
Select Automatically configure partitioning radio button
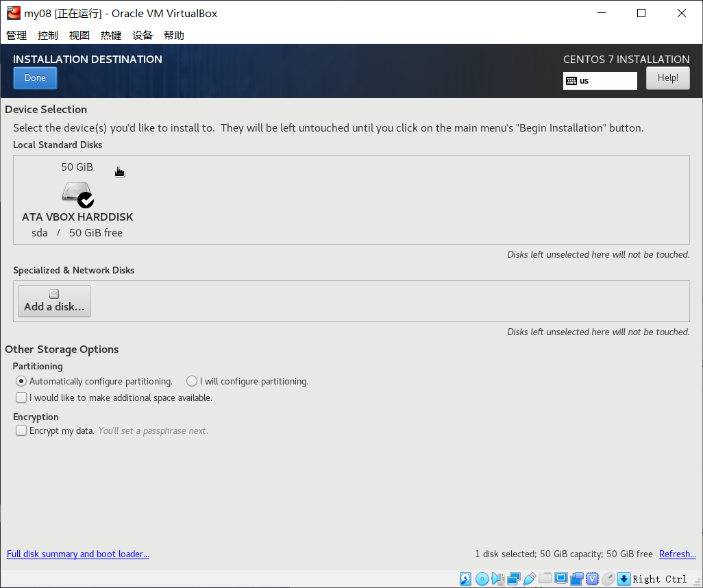click(21, 381)
